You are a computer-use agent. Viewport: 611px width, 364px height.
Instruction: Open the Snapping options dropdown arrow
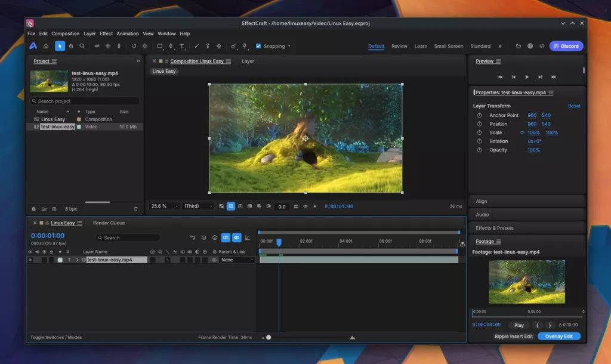[289, 47]
